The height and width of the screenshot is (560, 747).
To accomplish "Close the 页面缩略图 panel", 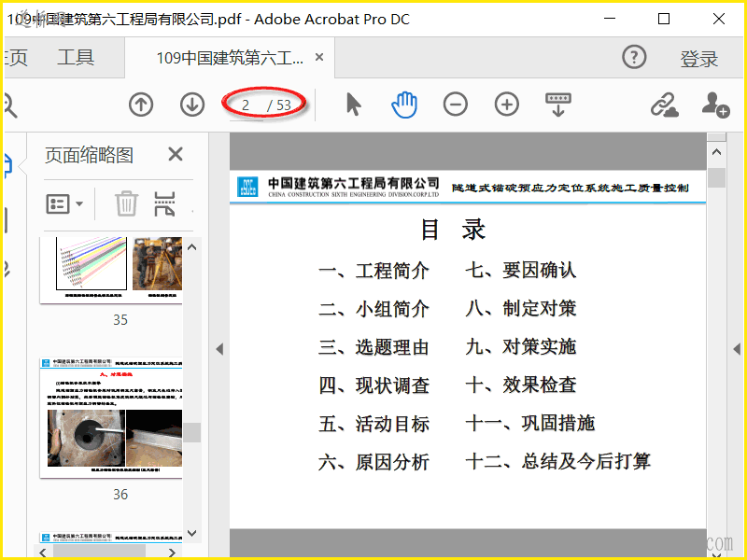I will (x=176, y=154).
